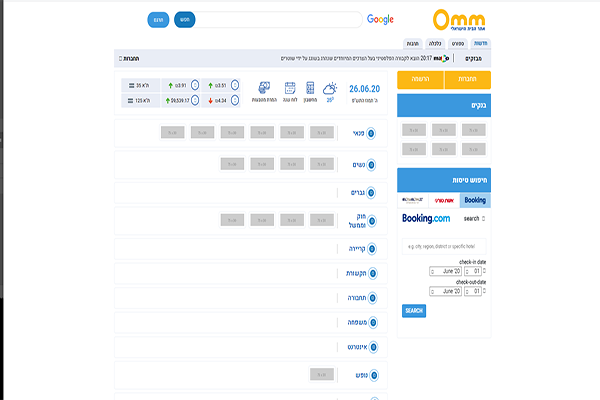
Task: Click the round icon beside נשים
Action: [371, 164]
